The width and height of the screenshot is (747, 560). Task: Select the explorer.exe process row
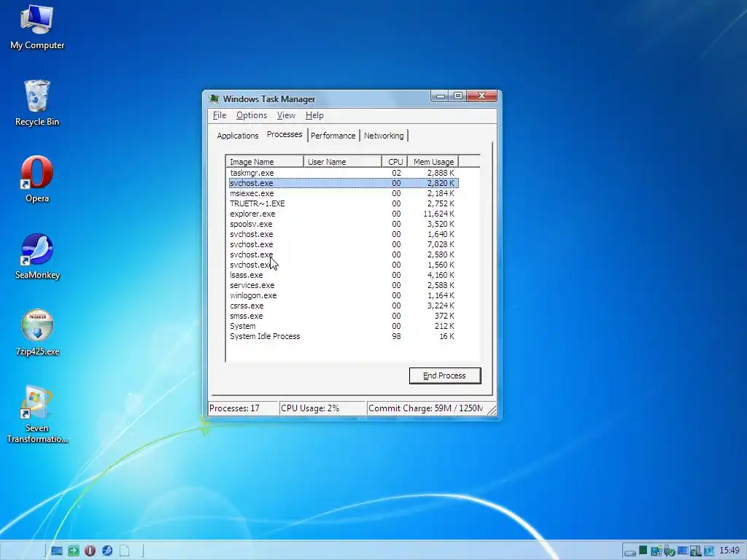click(343, 214)
